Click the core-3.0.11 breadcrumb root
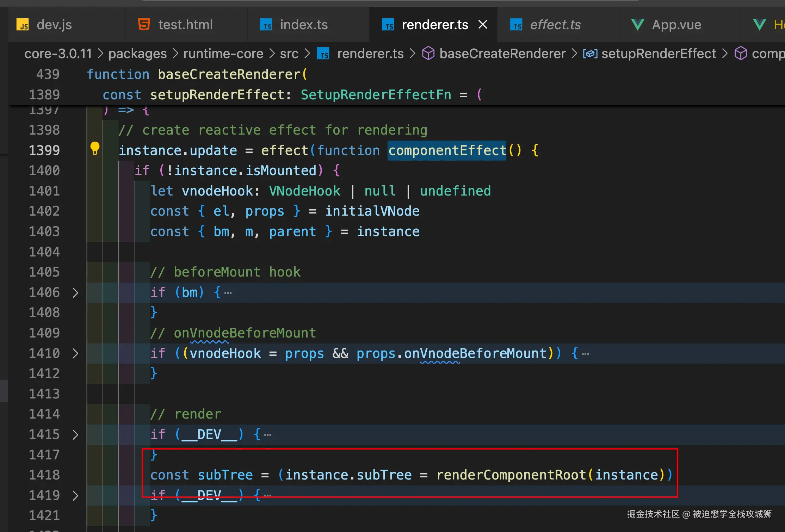Viewport: 785px width, 532px height. pos(58,54)
